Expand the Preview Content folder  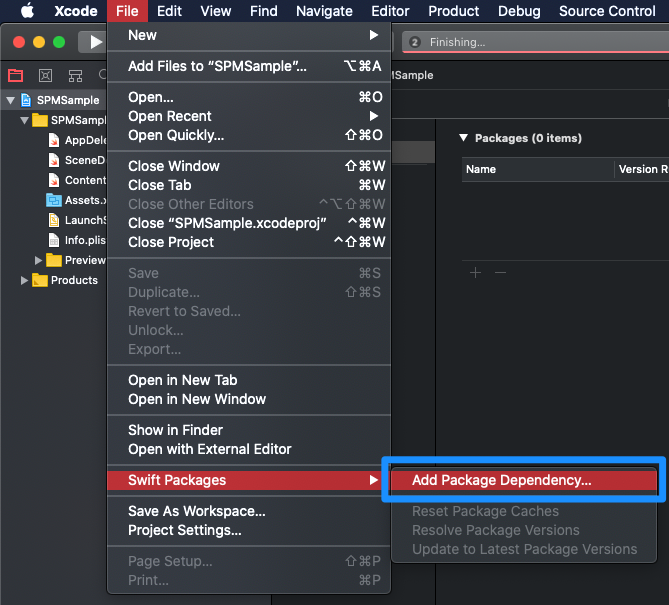click(x=38, y=260)
